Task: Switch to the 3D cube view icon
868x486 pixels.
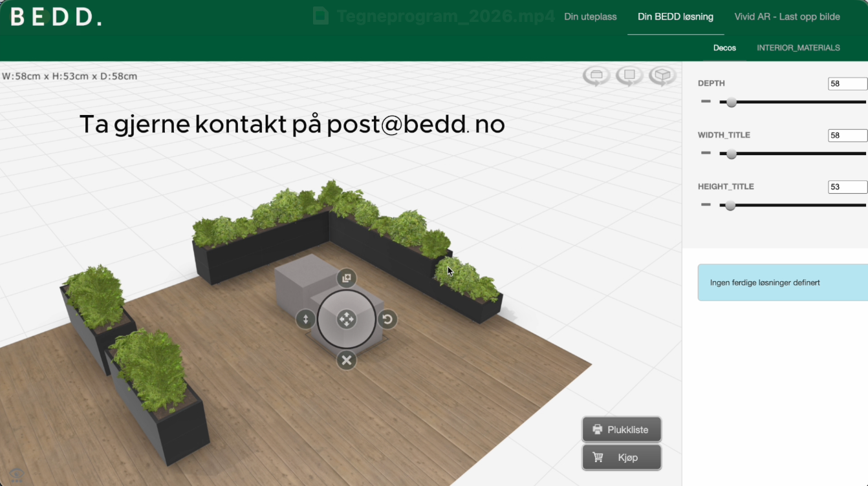Action: 662,76
